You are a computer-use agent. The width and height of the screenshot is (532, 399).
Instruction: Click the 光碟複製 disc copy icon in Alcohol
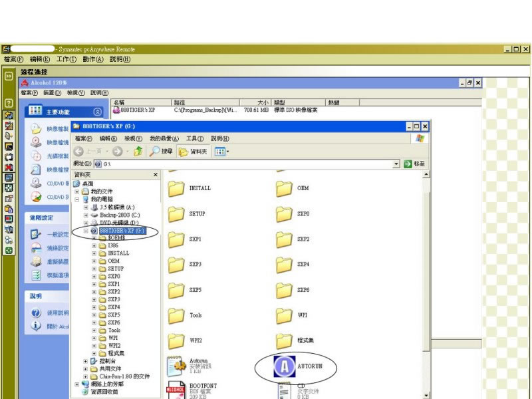pyautogui.click(x=36, y=156)
